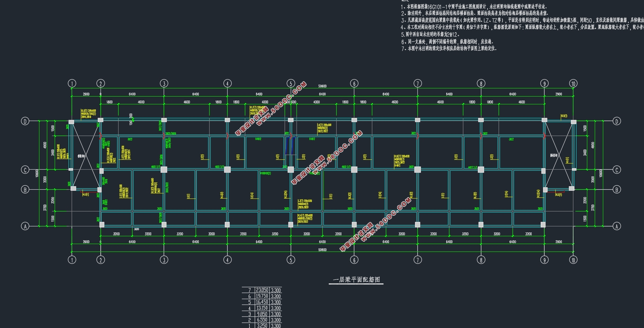The image size is (644, 328).
Task: Click elevation value 3.250 in floor table
Action: 262,326
